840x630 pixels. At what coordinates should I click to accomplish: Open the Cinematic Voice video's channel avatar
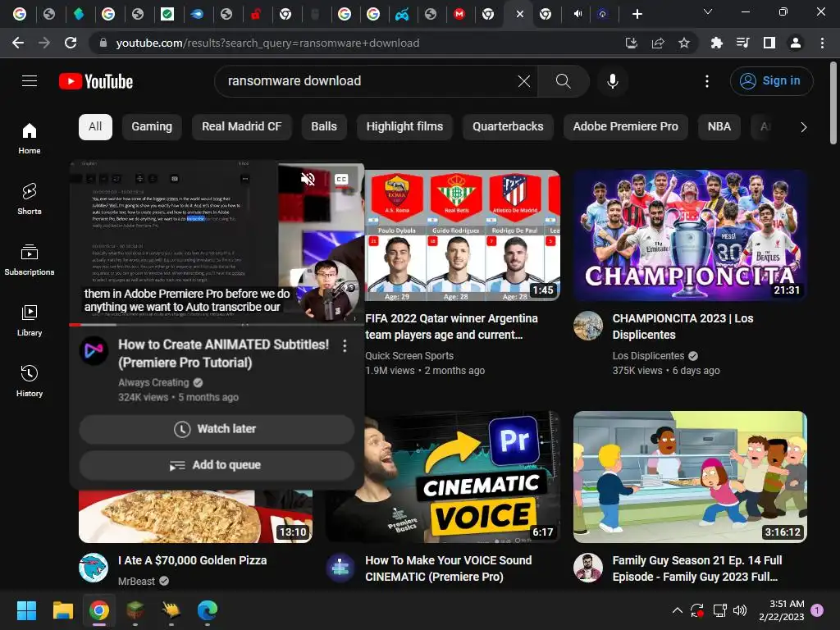(x=340, y=568)
